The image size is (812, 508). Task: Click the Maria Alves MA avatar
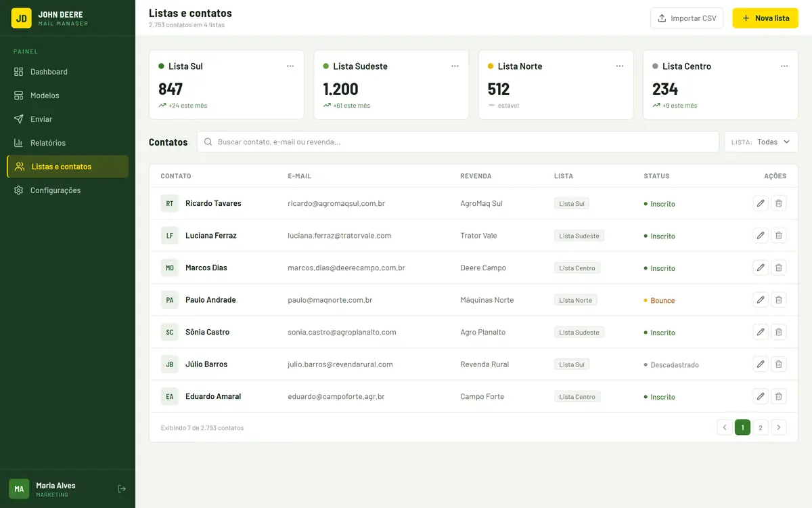[19, 489]
